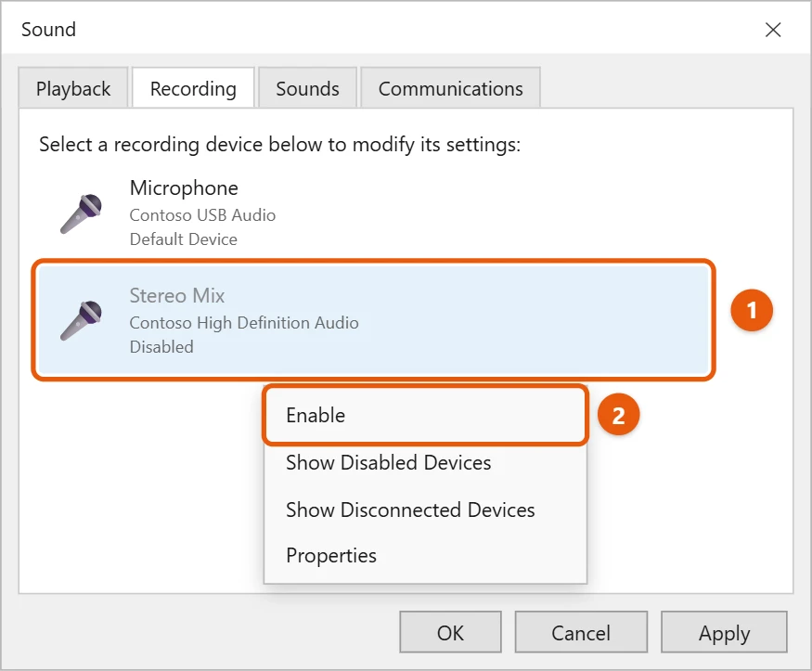
Task: Select Show Disconnected Devices menu entry
Action: [425, 510]
